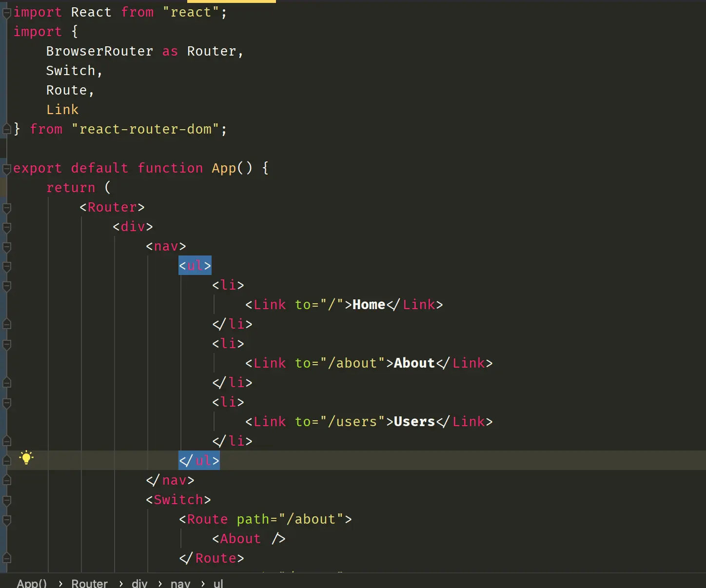Click the yellow lightbulb quick-fix icon
This screenshot has width=706, height=588.
pyautogui.click(x=26, y=458)
